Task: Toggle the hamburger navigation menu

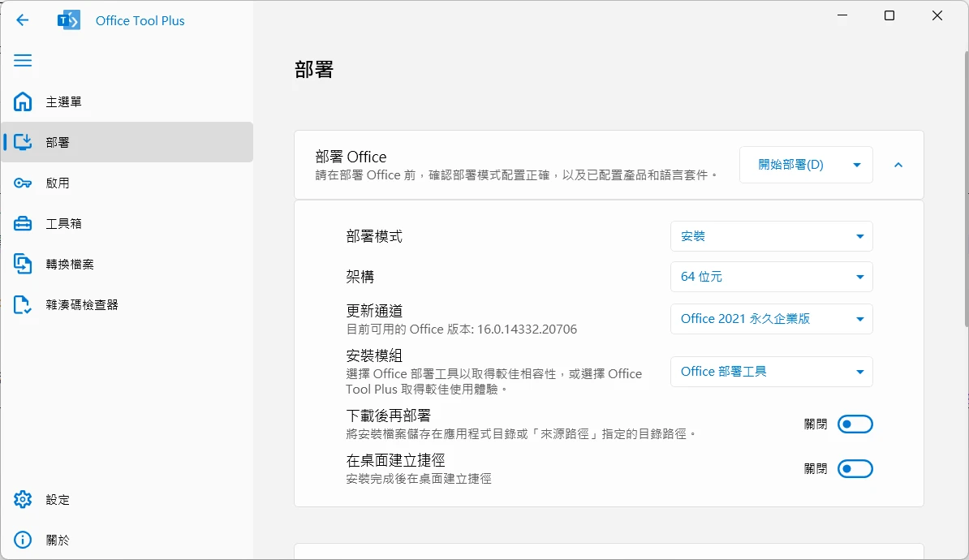Action: [23, 61]
